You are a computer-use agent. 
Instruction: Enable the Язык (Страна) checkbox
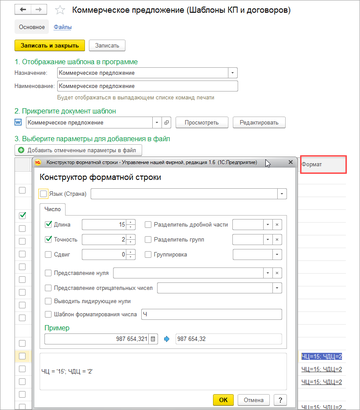43,194
